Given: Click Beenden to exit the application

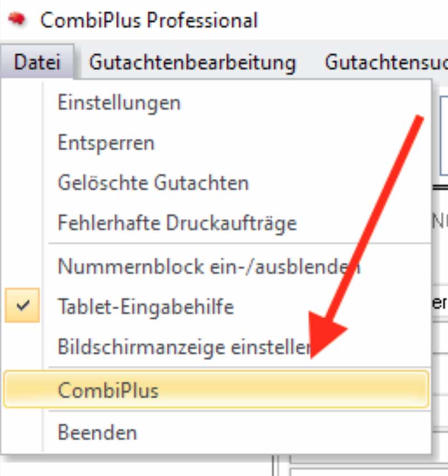Looking at the screenshot, I should pos(97,432).
